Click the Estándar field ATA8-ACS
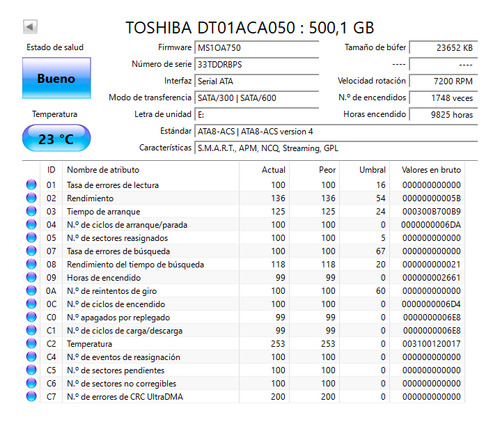500x438 pixels. point(336,131)
